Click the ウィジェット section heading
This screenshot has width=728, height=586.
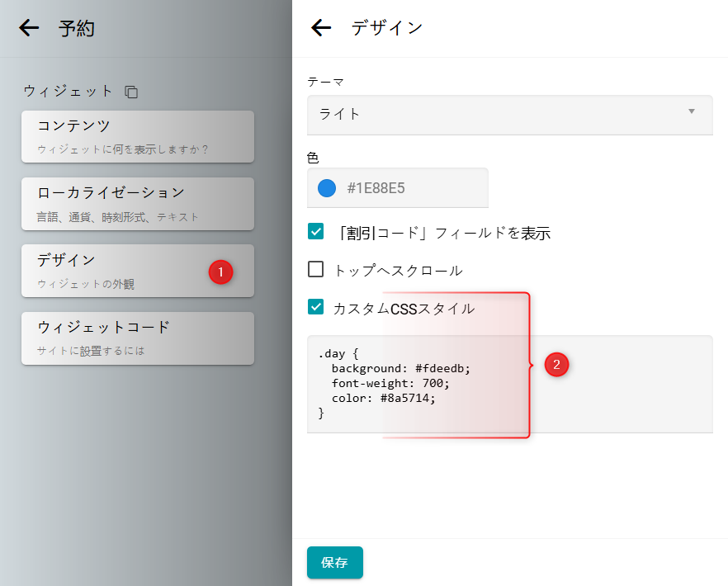(x=69, y=91)
